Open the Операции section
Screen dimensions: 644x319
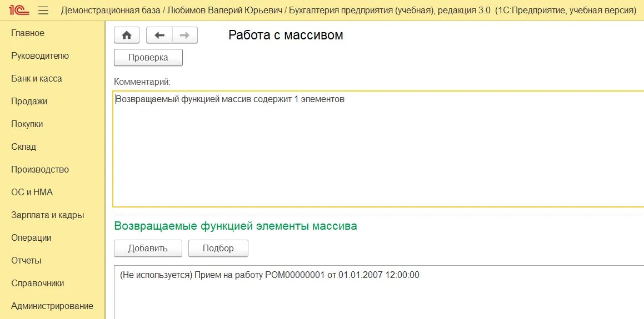[x=31, y=238]
